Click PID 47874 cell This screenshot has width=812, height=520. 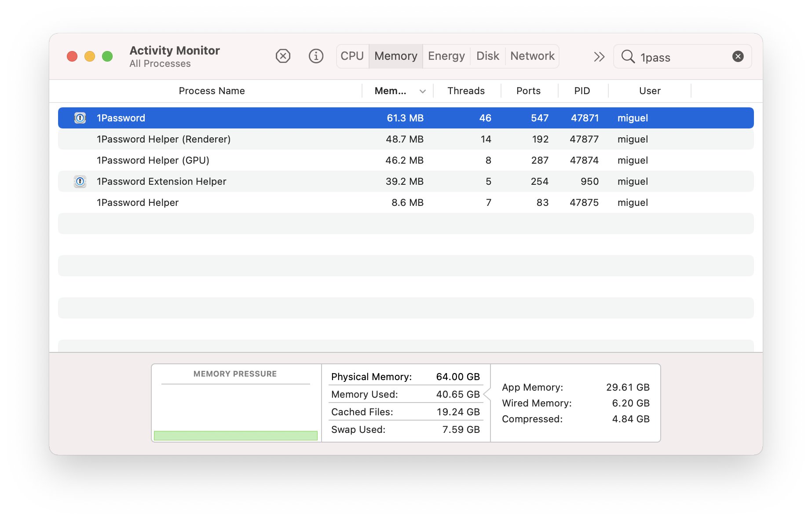coord(584,160)
